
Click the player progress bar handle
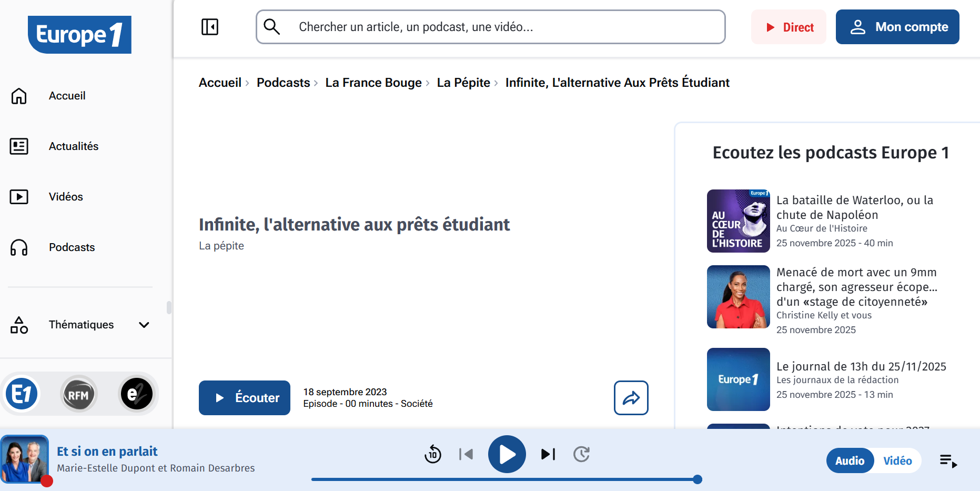pyautogui.click(x=698, y=479)
